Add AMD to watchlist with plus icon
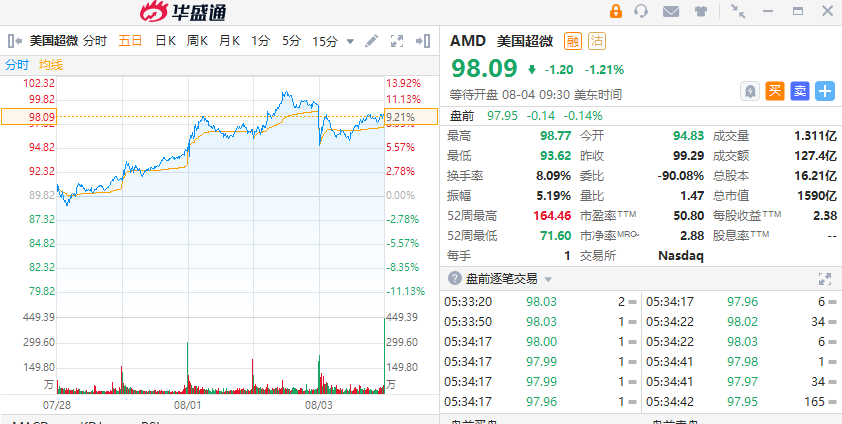 [825, 91]
